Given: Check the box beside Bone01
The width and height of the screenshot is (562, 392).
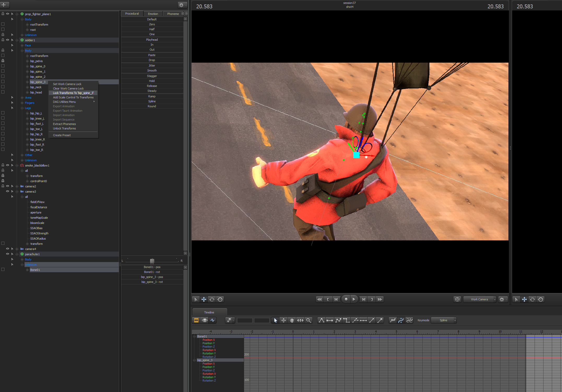Looking at the screenshot, I should tap(3, 270).
